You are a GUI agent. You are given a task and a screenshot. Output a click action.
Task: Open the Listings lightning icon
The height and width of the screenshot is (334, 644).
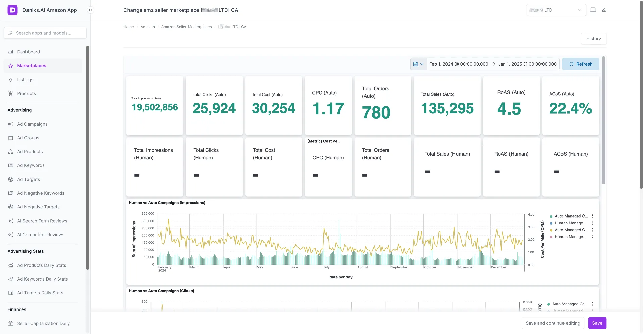pyautogui.click(x=11, y=80)
